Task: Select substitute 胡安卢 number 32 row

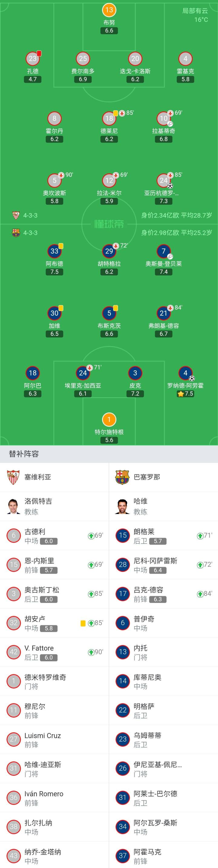Action: pyautogui.click(x=54, y=623)
